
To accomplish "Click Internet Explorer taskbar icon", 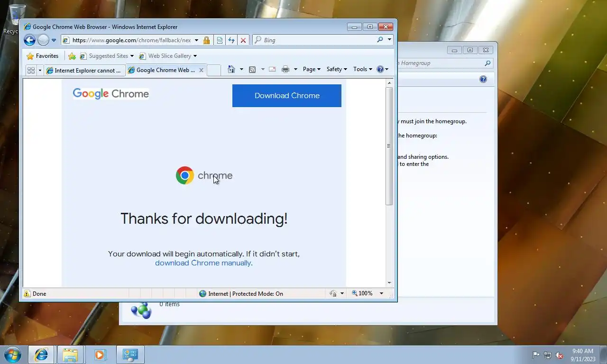I will point(41,355).
